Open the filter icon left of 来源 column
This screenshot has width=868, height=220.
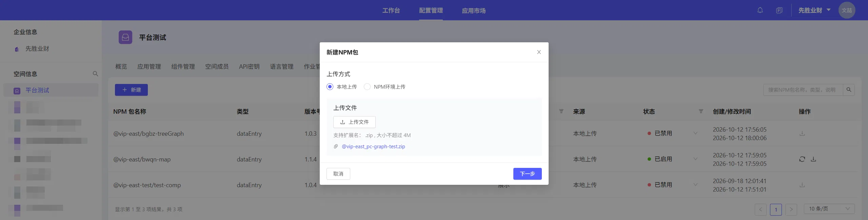[x=561, y=111]
